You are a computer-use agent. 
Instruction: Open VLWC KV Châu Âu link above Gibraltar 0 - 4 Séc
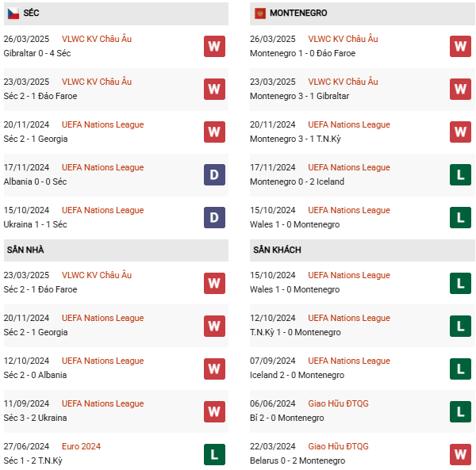click(x=97, y=39)
